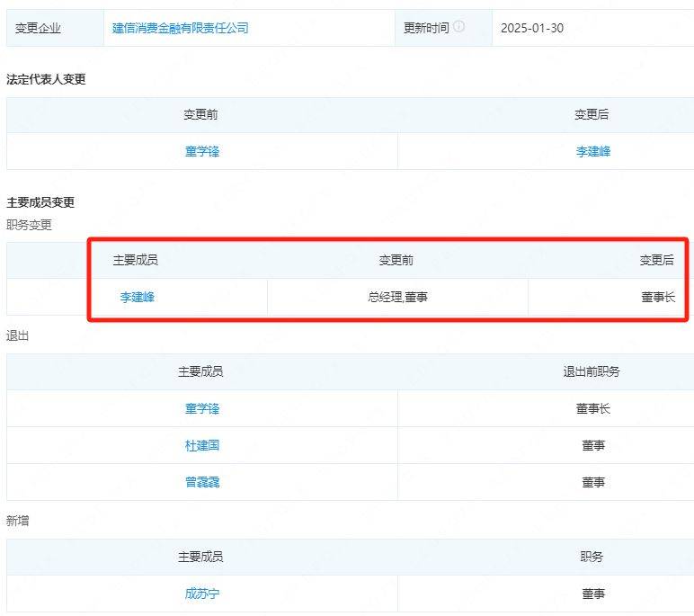
Task: Open 李建峰 link in 职务变更 table
Action: tap(138, 297)
